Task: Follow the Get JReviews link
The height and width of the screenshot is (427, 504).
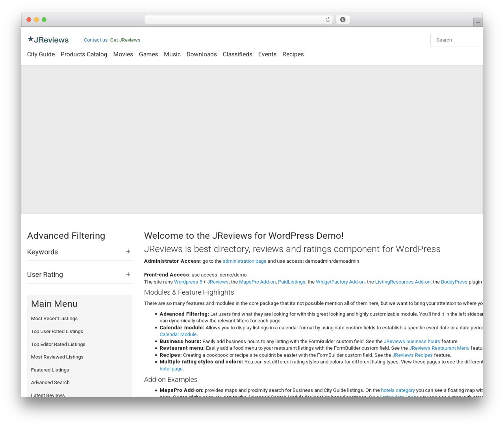Action: click(x=125, y=40)
